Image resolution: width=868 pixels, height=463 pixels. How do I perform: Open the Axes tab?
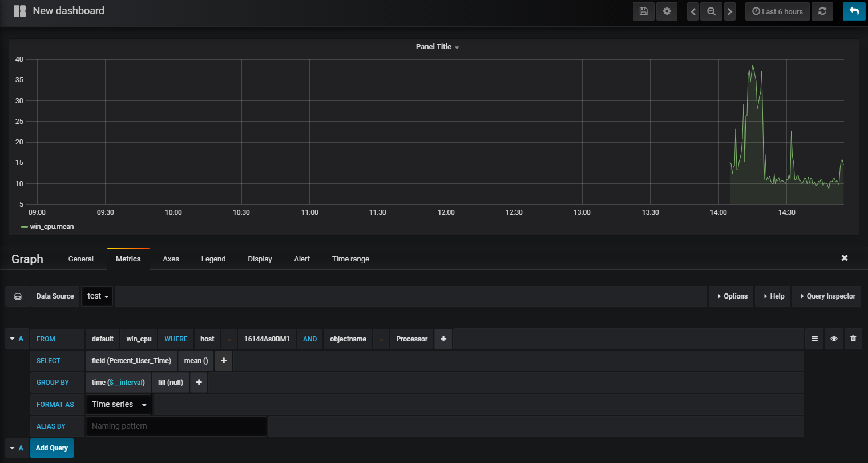pos(171,259)
